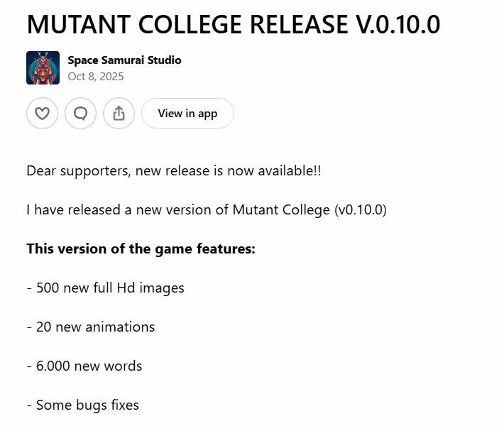Click V.0.10.0 in the headline

point(398,25)
